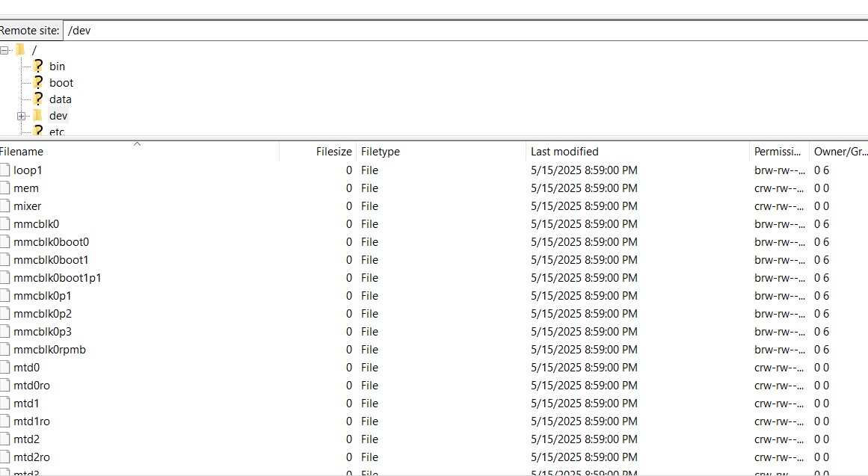Image resolution: width=868 pixels, height=476 pixels.
Task: Expand the dev folder node
Action: pyautogui.click(x=21, y=117)
